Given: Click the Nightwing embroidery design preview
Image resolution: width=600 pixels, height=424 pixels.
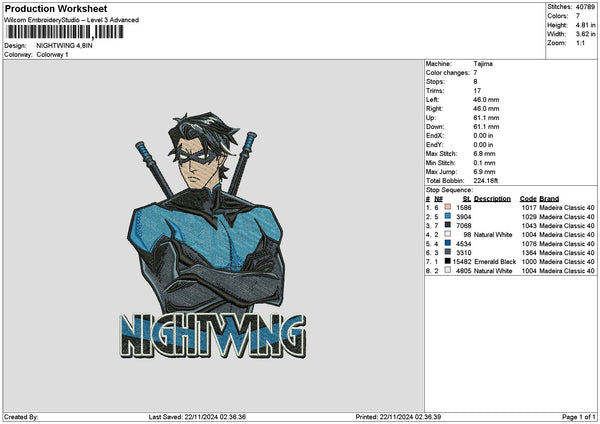Looking at the screenshot, I should click(x=213, y=235).
